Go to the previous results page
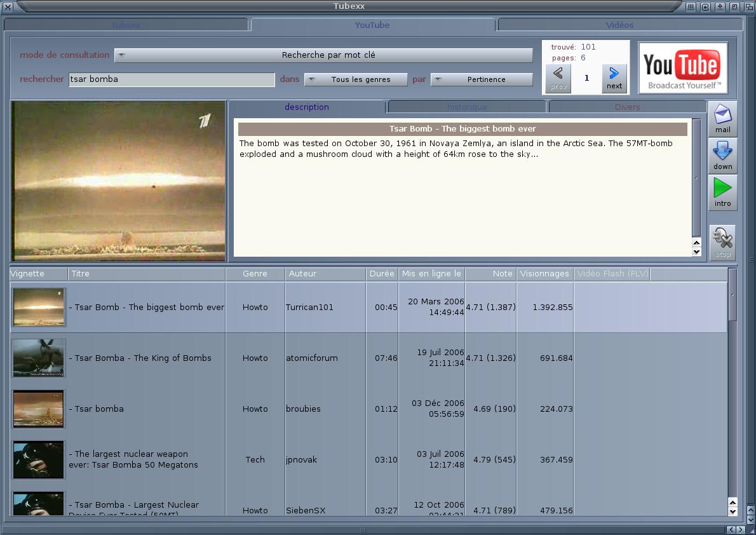The width and height of the screenshot is (756, 535). [558, 79]
